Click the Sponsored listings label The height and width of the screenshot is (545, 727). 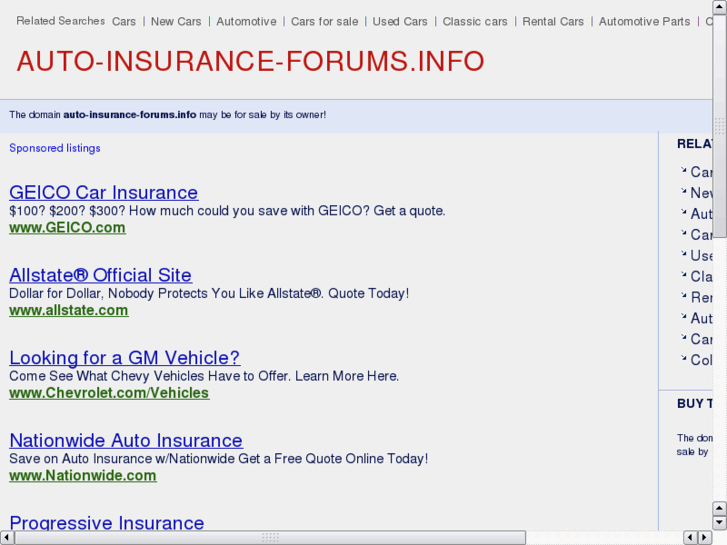[x=55, y=148]
